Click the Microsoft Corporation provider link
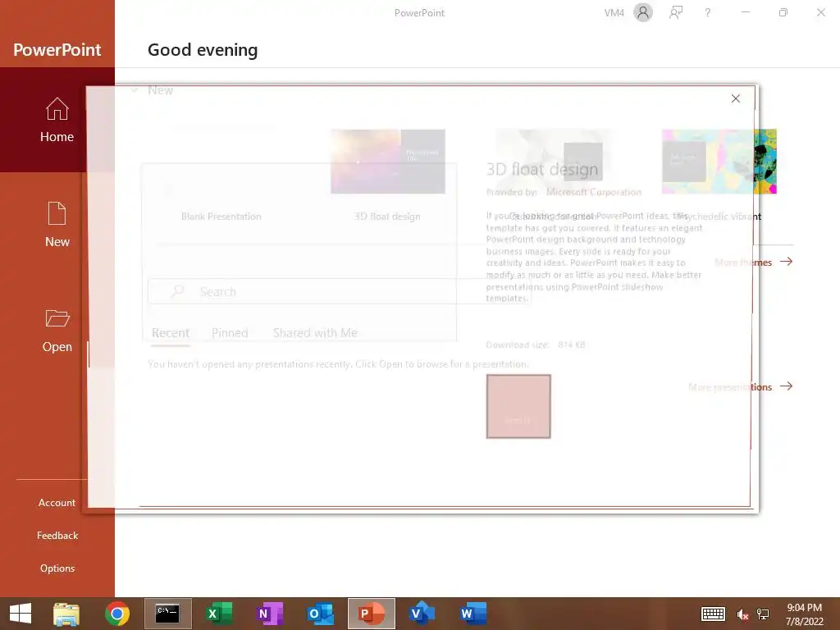The width and height of the screenshot is (840, 630). point(594,192)
